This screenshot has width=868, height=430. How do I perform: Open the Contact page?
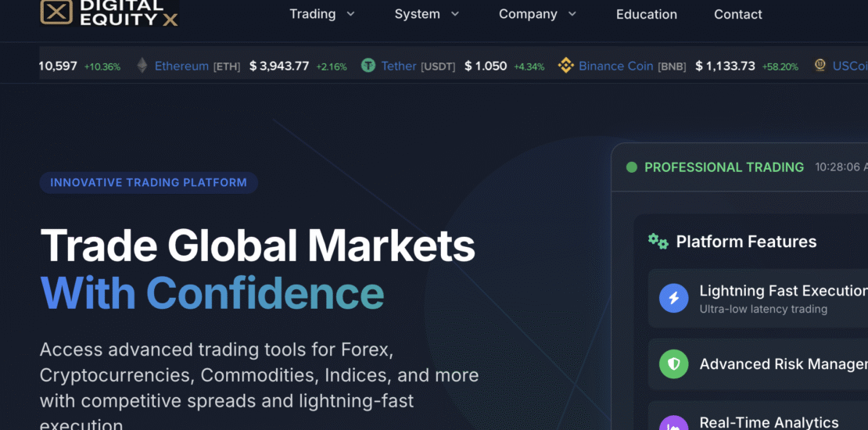tap(737, 14)
